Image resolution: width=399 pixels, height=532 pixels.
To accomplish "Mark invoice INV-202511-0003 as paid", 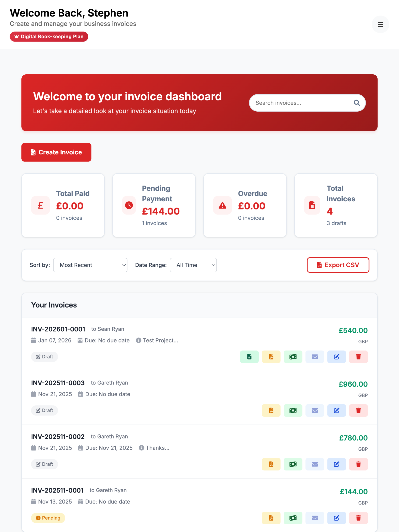I will click(x=293, y=410).
